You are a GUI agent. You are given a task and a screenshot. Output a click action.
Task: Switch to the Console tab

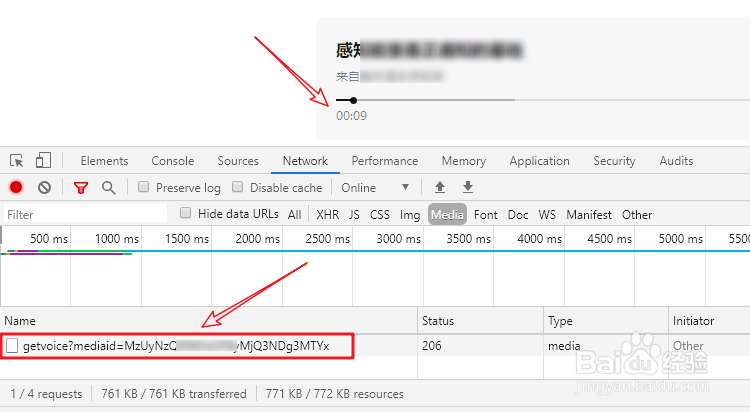(173, 161)
